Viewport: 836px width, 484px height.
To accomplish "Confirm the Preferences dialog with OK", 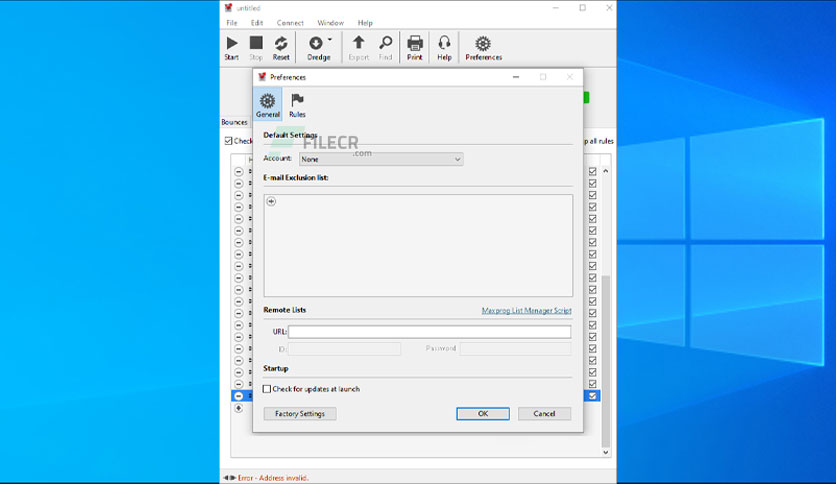I will [x=483, y=414].
